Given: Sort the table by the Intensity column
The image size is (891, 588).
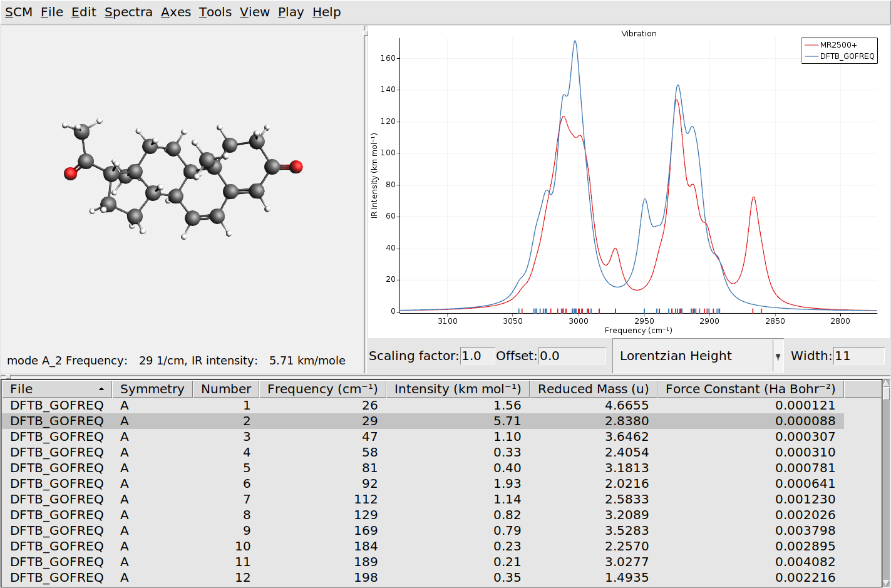Looking at the screenshot, I should 457,388.
